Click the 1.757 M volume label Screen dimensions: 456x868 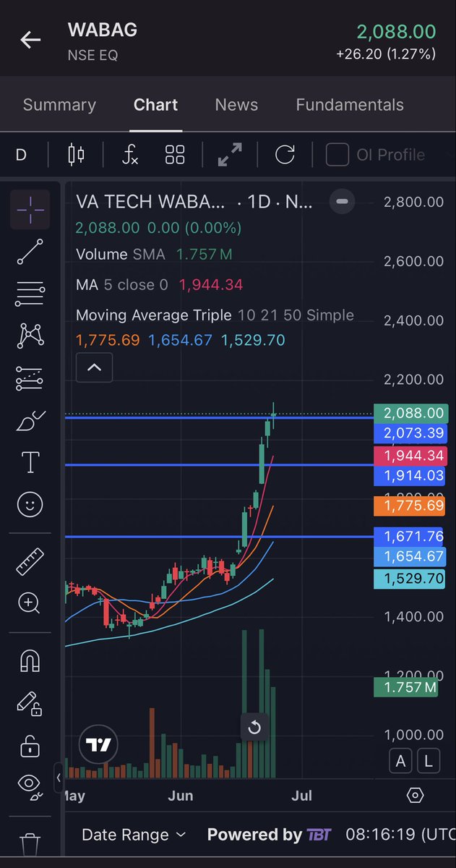pos(406,687)
